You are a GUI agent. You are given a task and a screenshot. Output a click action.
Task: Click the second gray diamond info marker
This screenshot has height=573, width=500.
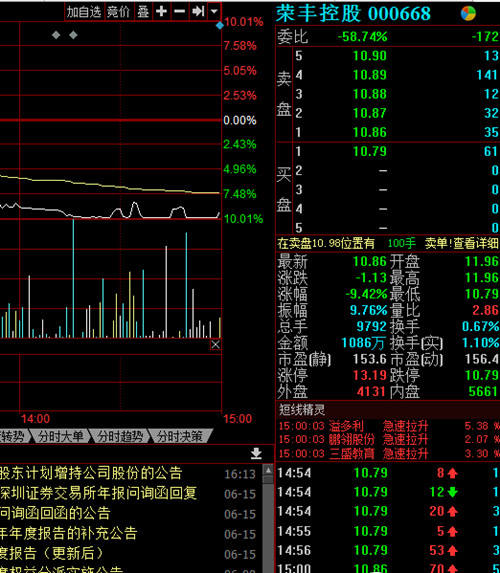tap(73, 35)
